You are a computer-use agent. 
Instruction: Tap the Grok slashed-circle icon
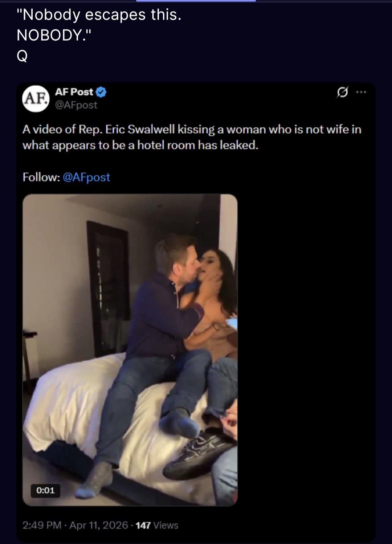tap(342, 93)
